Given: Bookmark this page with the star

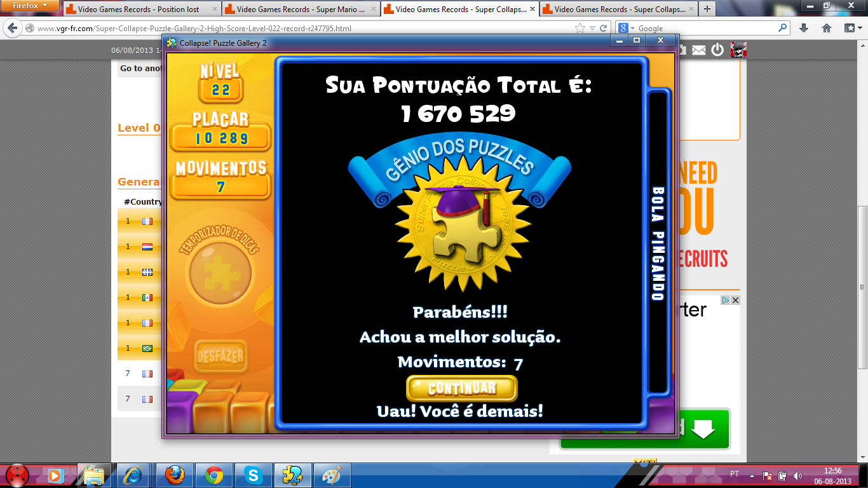Looking at the screenshot, I should pos(580,28).
